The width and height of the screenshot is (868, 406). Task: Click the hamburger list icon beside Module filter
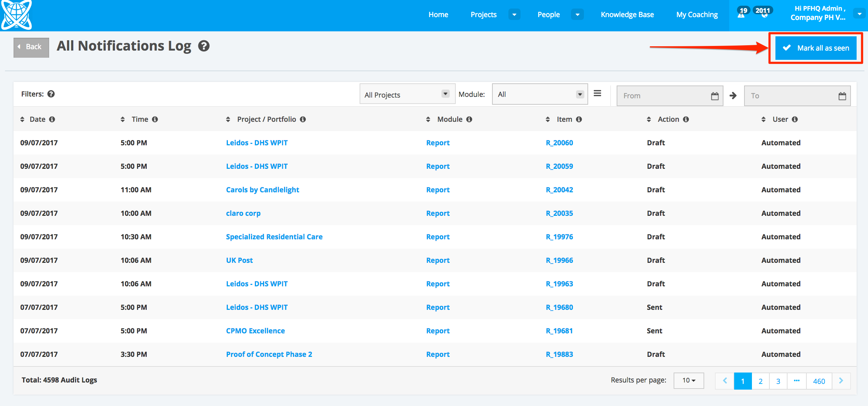click(x=597, y=93)
